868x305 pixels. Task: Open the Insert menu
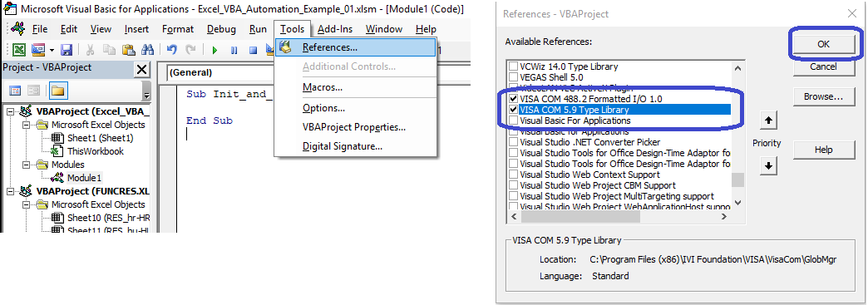click(x=136, y=29)
